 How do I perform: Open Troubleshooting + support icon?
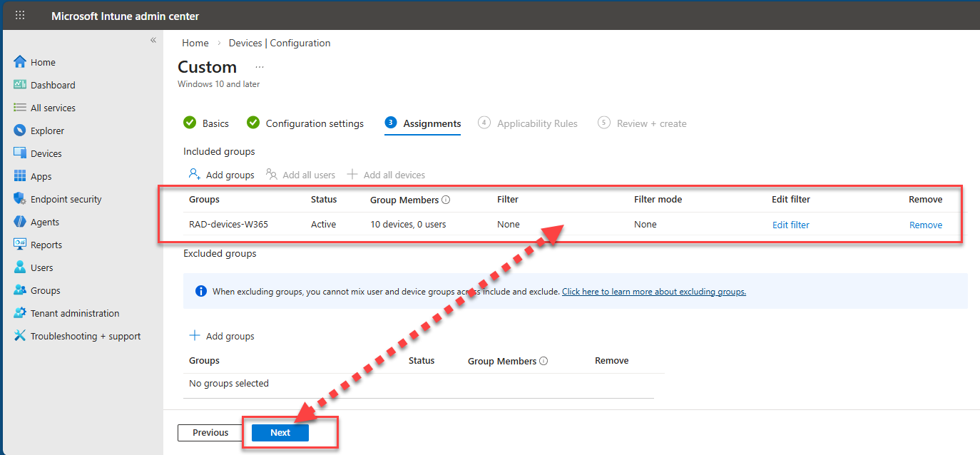[x=20, y=336]
